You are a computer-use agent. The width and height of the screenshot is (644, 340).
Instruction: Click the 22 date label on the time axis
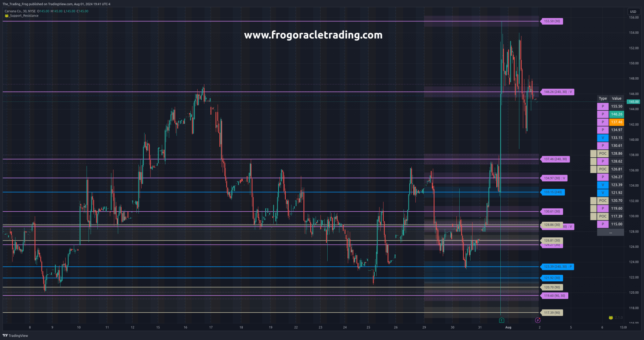[x=296, y=328]
